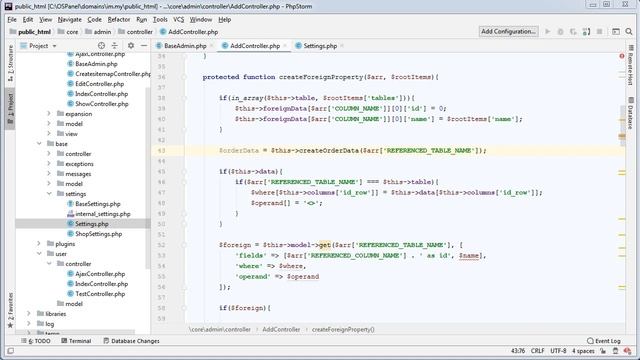
Task: Click the Stop square icon in toolbar
Action: (x=599, y=31)
